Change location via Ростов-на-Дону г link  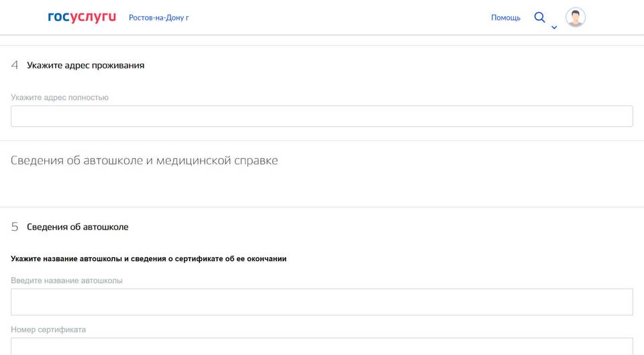[159, 17]
